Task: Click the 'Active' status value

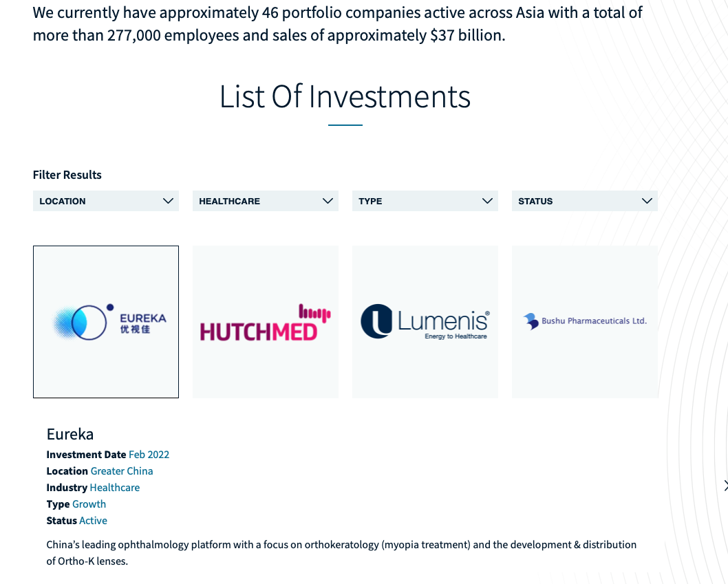Action: 94,521
